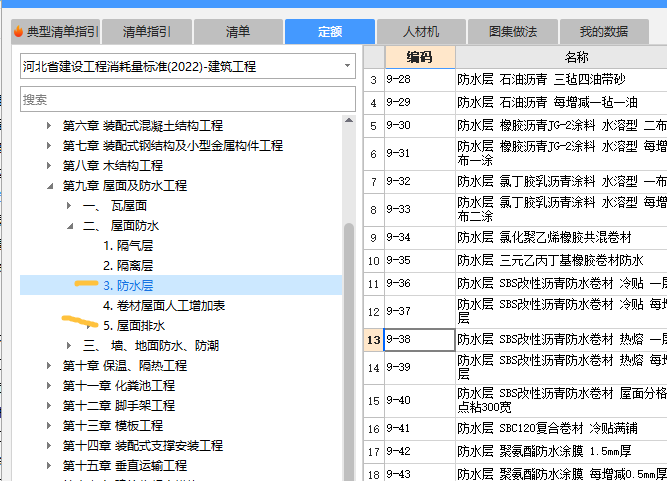The width and height of the screenshot is (667, 481).
Task: Expand 第七章 装配式钢结构 node
Action: pyautogui.click(x=49, y=145)
